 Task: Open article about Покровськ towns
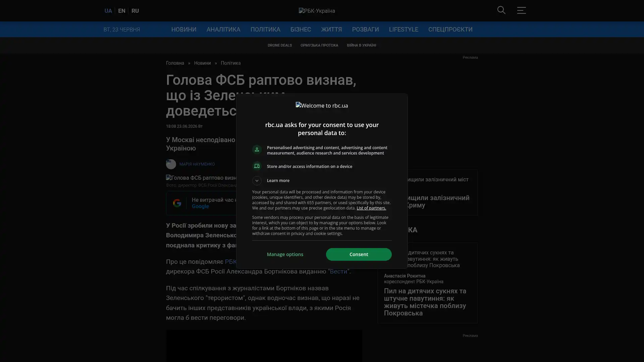tap(425, 302)
